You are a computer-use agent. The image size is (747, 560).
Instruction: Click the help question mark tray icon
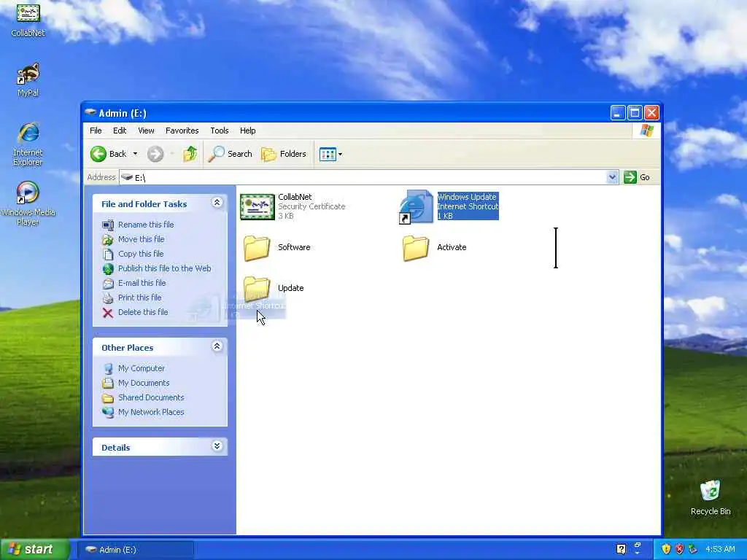coord(621,550)
